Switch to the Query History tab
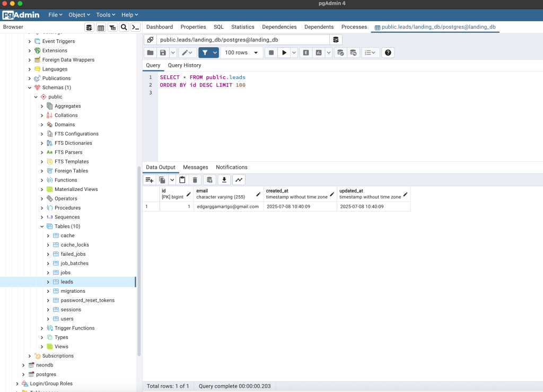 (x=185, y=65)
